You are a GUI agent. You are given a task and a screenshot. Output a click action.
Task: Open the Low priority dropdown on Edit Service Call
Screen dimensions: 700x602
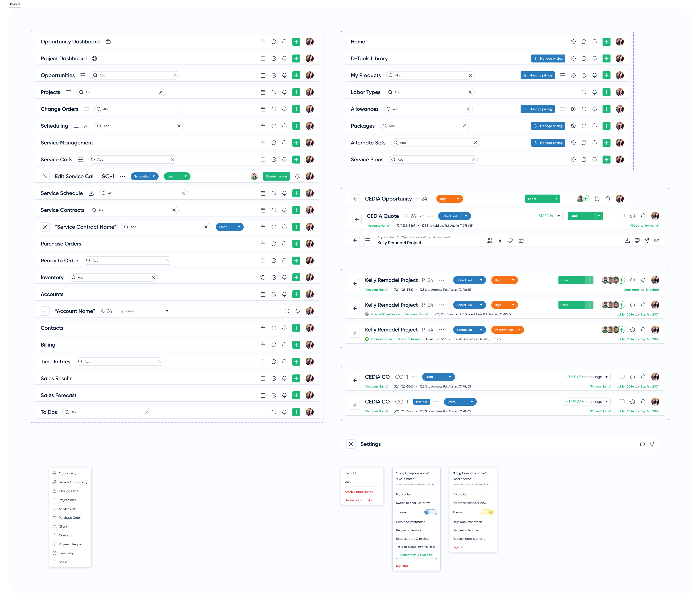[x=177, y=176]
